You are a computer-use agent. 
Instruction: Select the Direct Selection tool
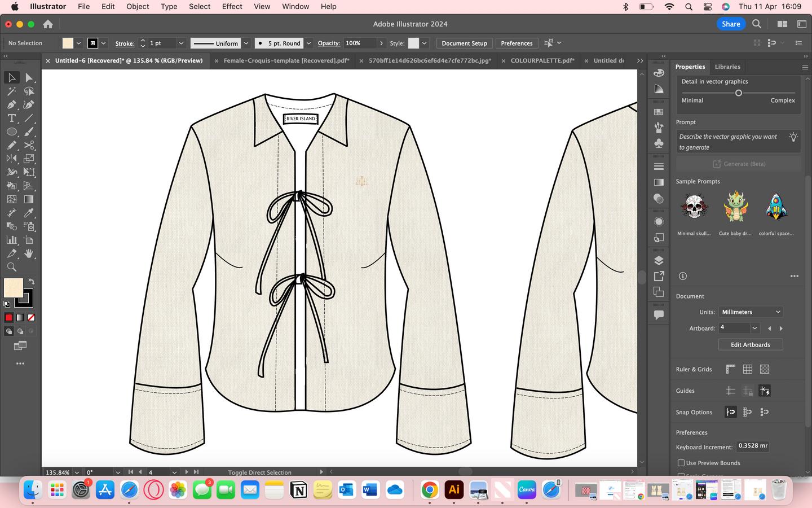pos(29,77)
